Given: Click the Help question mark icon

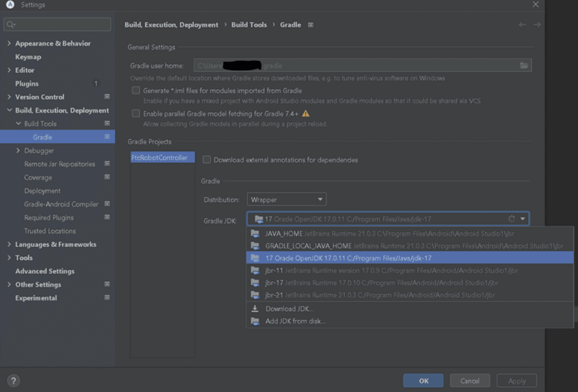Looking at the screenshot, I should pos(13,381).
